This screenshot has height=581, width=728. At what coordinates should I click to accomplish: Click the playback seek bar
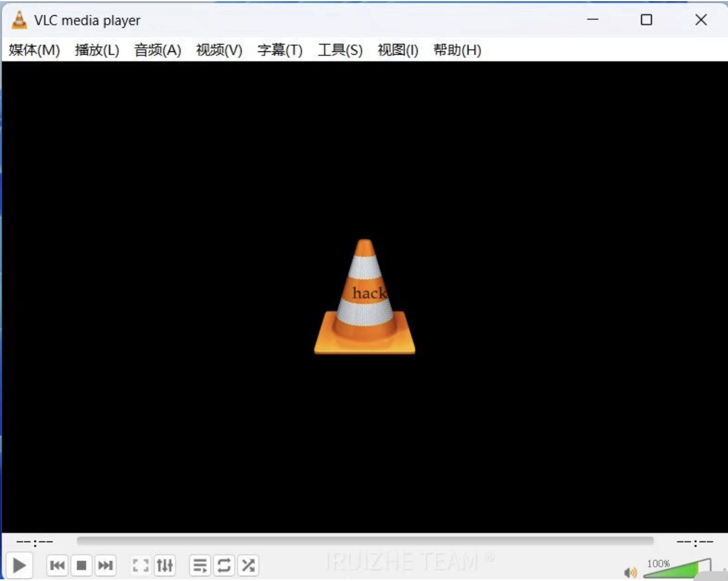365,541
